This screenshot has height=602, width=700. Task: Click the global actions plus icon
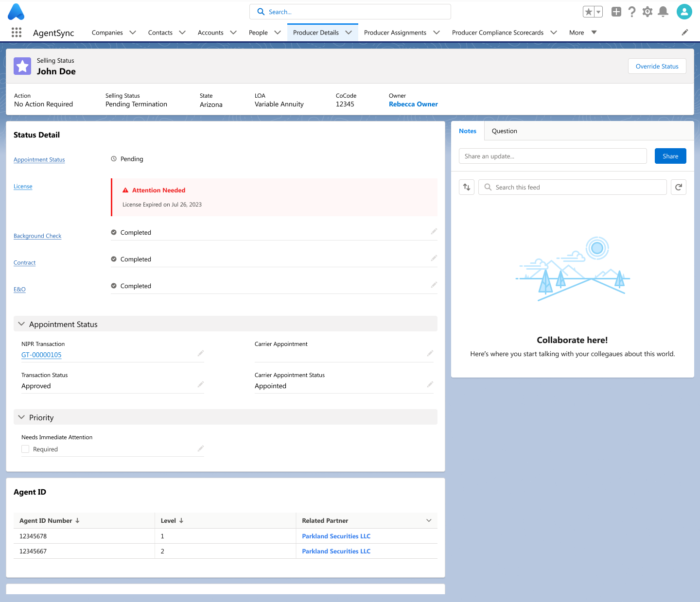(616, 12)
